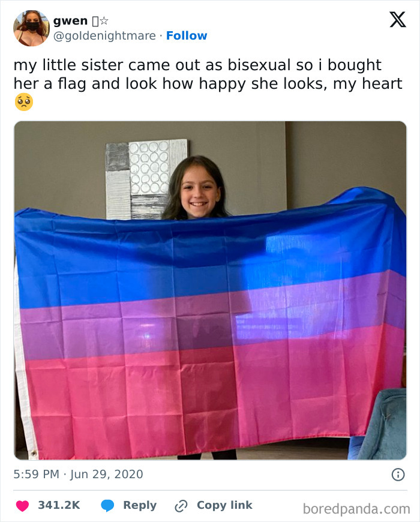Open the 5:59 PM Jun 29, 2020 timestamp
The image size is (420, 522).
78,474
